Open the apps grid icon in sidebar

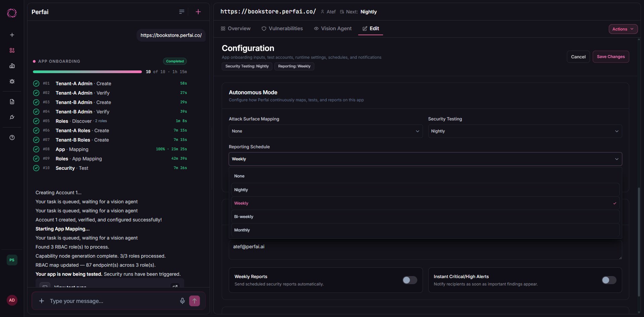tap(12, 50)
